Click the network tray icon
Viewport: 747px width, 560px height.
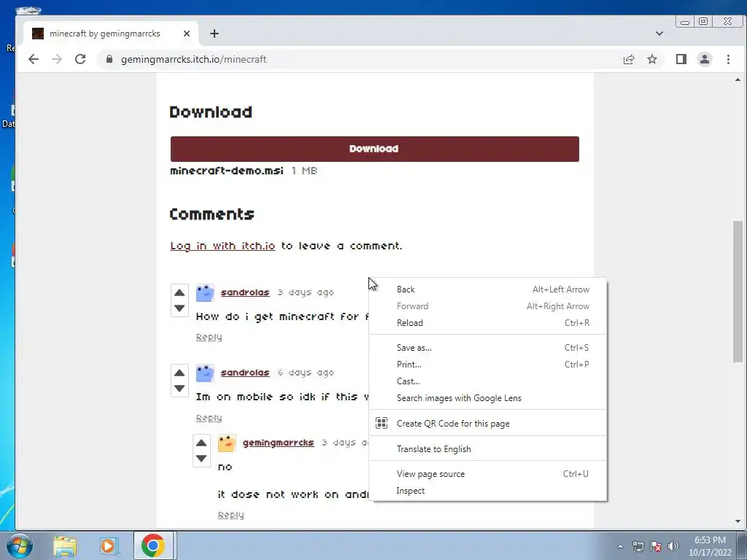638,546
